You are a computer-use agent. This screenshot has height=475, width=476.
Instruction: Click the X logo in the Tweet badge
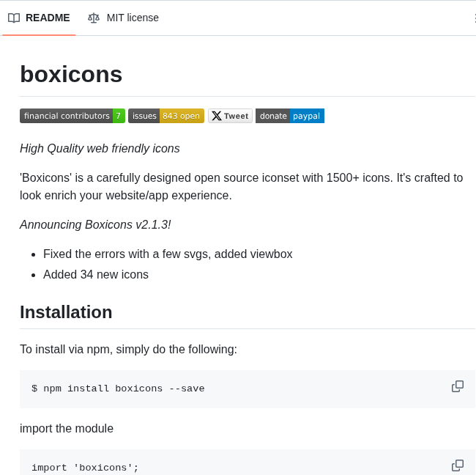pyautogui.click(x=217, y=116)
